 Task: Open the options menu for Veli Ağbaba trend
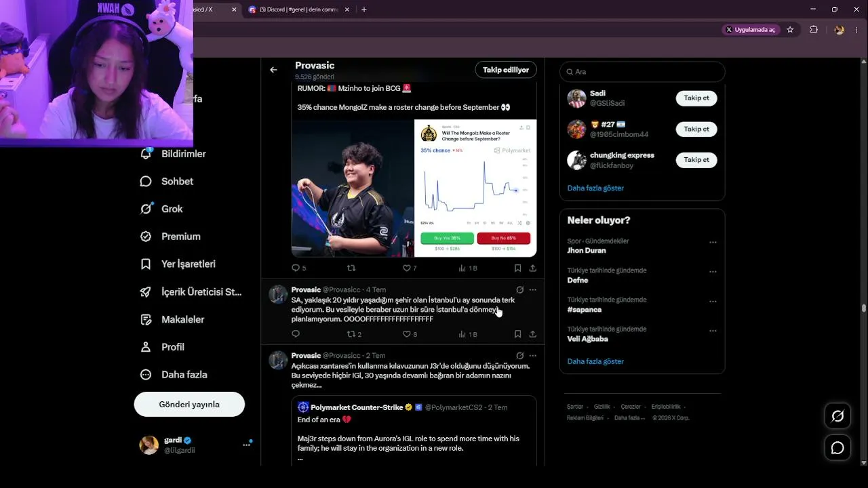(713, 331)
